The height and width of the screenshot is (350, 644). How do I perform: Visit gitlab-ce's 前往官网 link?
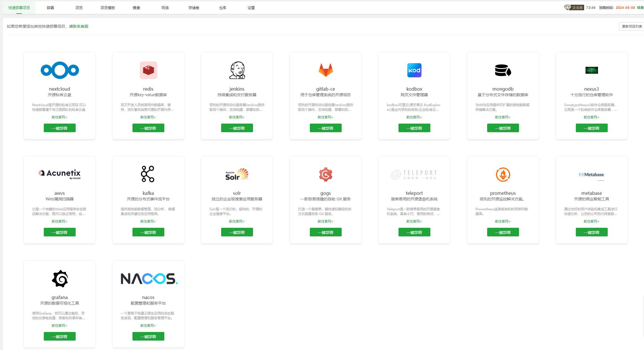pyautogui.click(x=325, y=117)
